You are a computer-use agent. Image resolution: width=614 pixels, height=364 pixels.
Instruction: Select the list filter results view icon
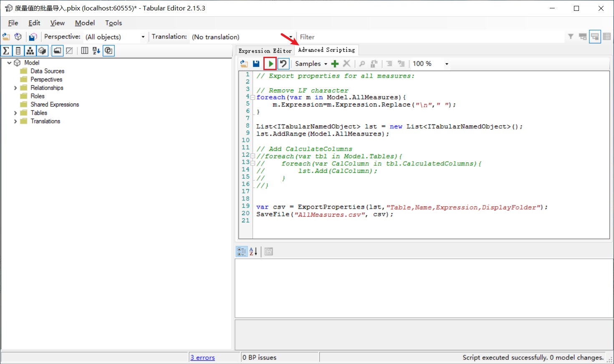point(607,37)
